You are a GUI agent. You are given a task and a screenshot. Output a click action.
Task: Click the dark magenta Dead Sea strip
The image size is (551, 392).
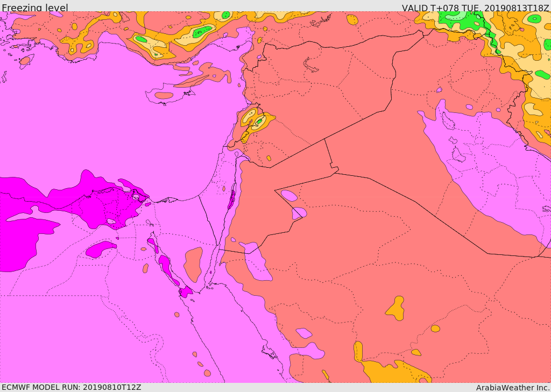point(232,197)
